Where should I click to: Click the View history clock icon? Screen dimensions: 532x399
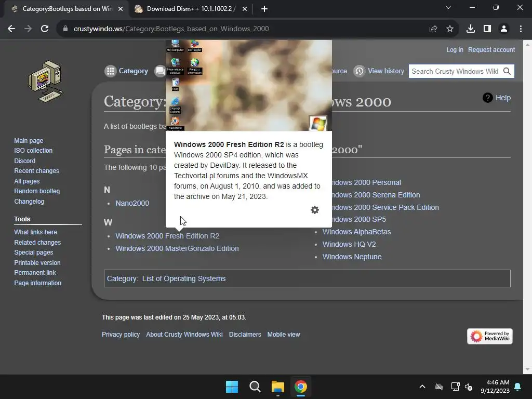(359, 71)
